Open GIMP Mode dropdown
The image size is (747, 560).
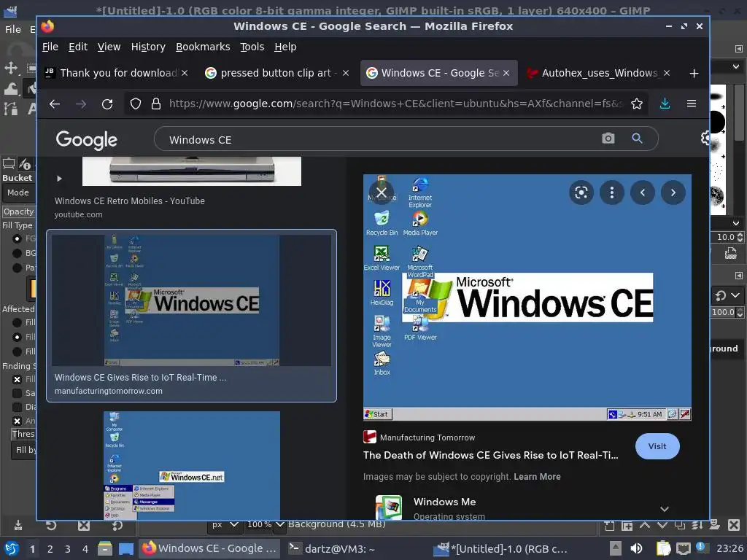click(x=20, y=192)
